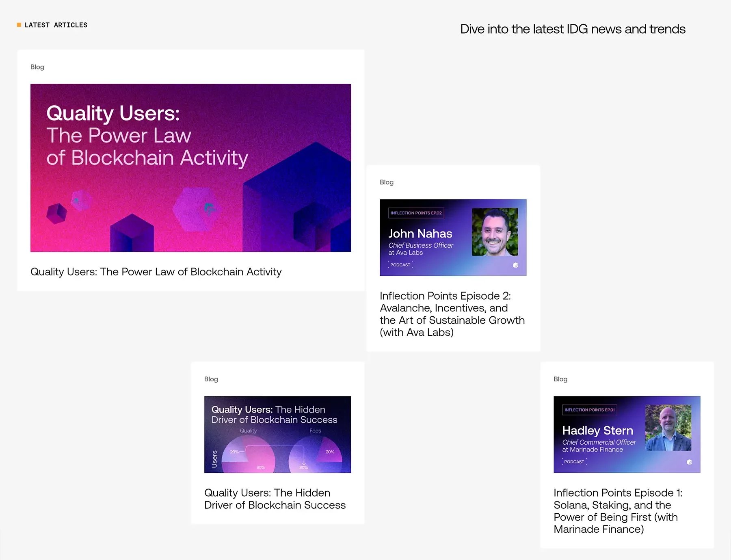
Task: Click the 'LATEST ARTICLES' section heading
Action: (56, 25)
